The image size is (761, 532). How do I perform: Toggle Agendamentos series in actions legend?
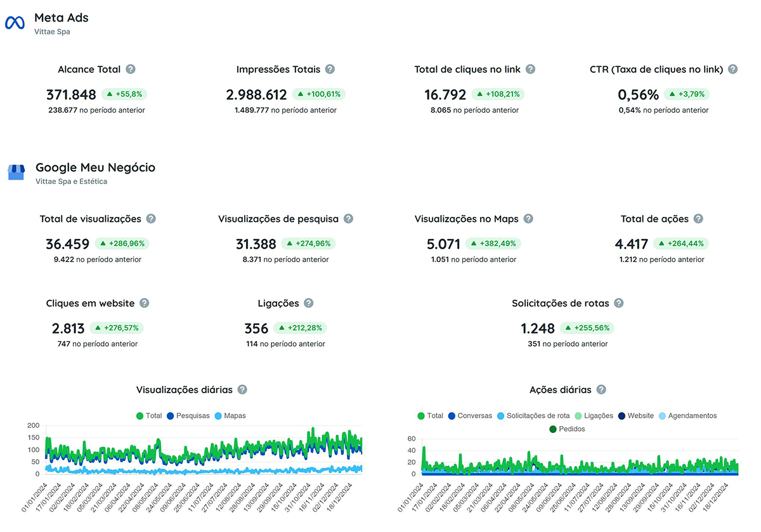(687, 416)
